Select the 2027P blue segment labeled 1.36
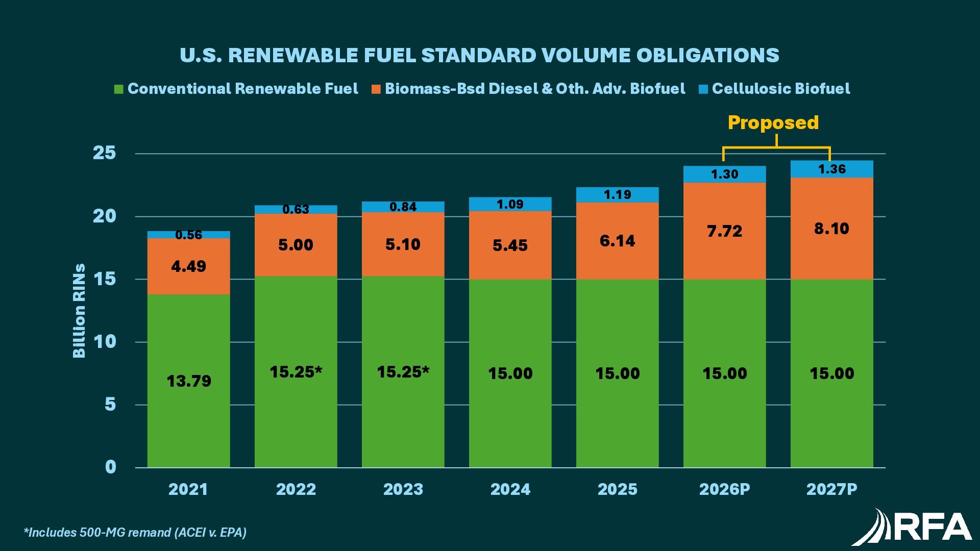980x551 pixels. click(831, 169)
